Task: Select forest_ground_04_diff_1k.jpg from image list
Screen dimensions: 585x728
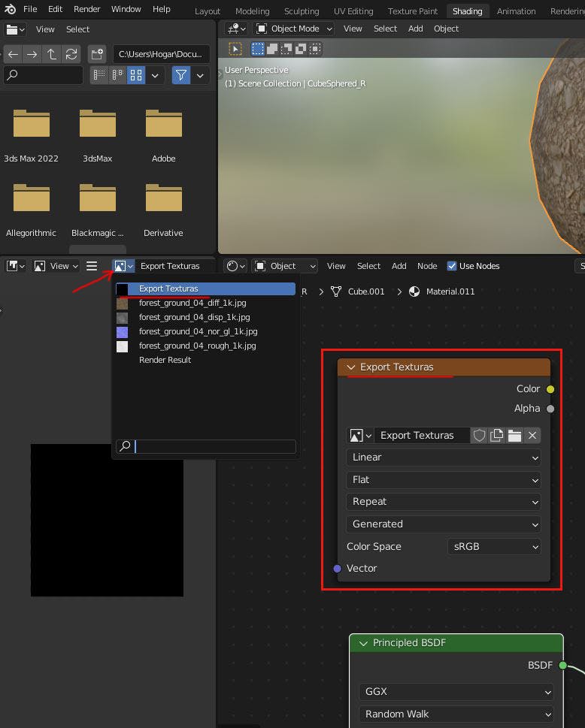Action: point(192,303)
